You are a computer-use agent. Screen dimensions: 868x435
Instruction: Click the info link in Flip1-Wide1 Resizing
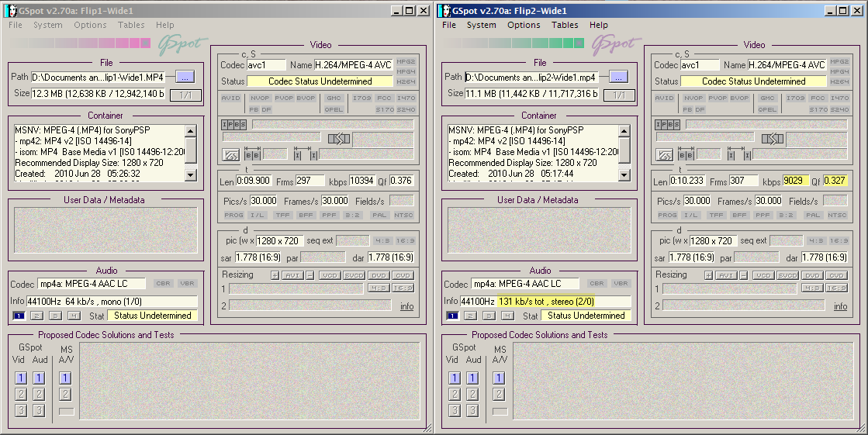coord(407,306)
